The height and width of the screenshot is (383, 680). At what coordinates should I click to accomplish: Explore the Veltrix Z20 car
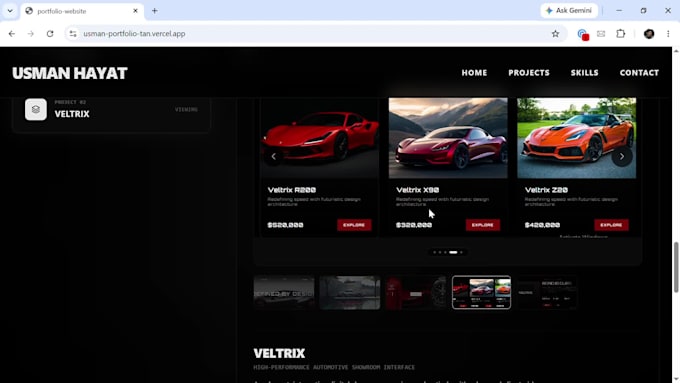(611, 225)
